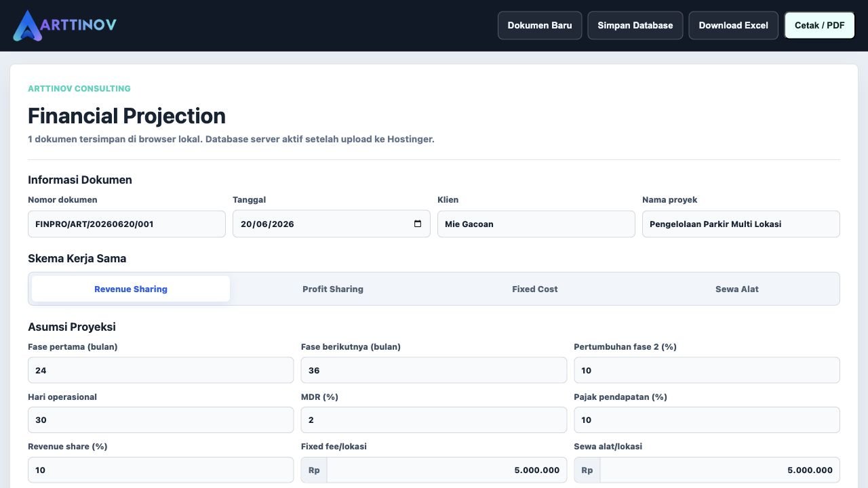Click Download Excel button

click(x=734, y=26)
